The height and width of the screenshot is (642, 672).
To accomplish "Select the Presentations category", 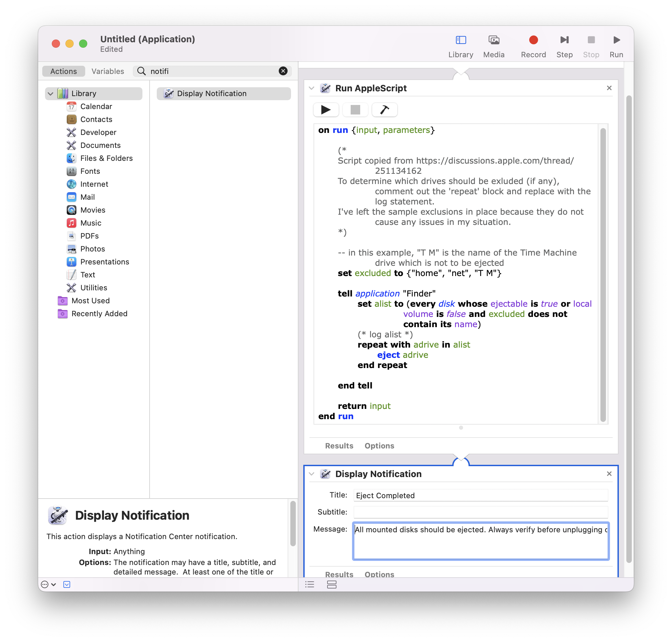I will pos(105,262).
